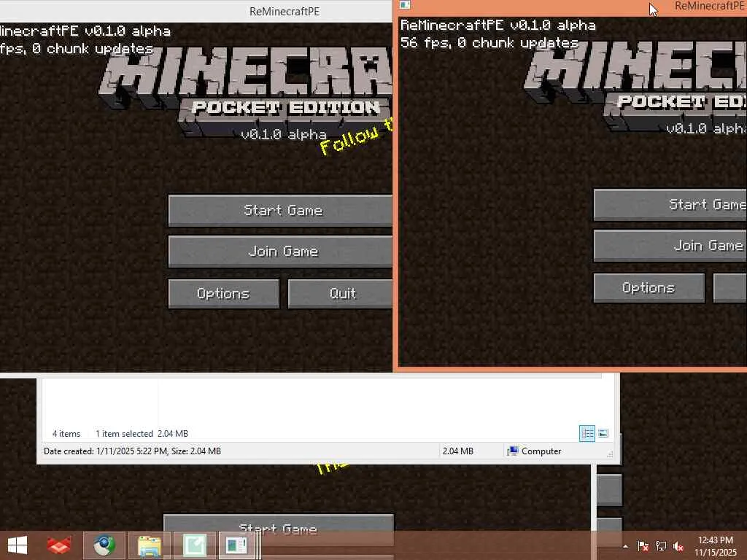747x560 pixels.
Task: Show hidden tray icons arrow
Action: 625,546
